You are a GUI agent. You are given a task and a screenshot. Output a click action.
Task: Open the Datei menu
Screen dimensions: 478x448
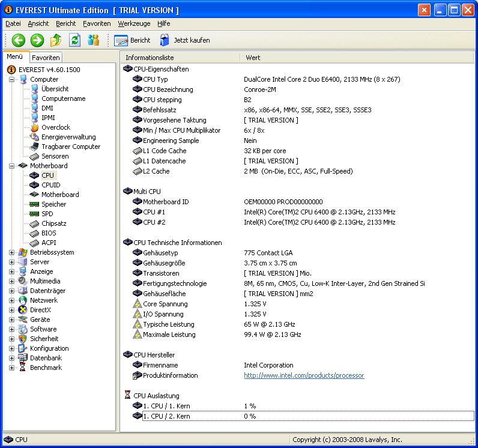13,23
